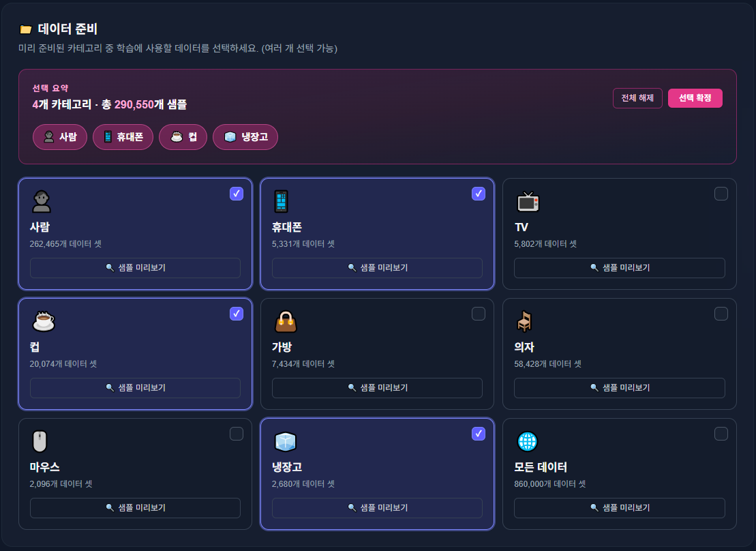Image resolution: width=756 pixels, height=551 pixels.
Task: Click the 휴대폰 chip in selection summary
Action: [123, 137]
